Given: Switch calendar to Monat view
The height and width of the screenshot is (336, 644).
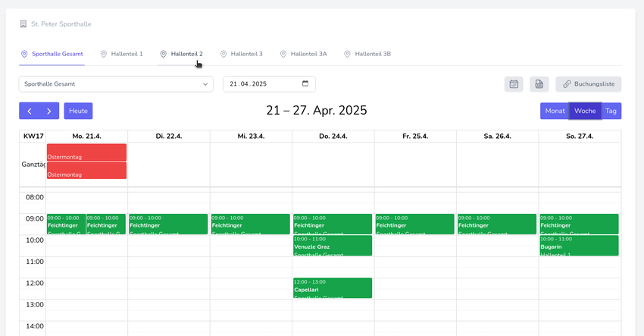Looking at the screenshot, I should (555, 111).
